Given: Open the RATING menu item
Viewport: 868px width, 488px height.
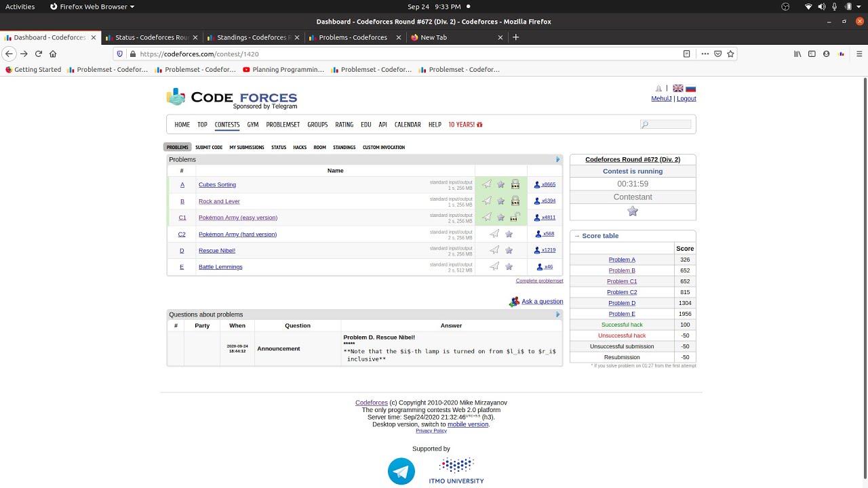Looking at the screenshot, I should click(344, 125).
